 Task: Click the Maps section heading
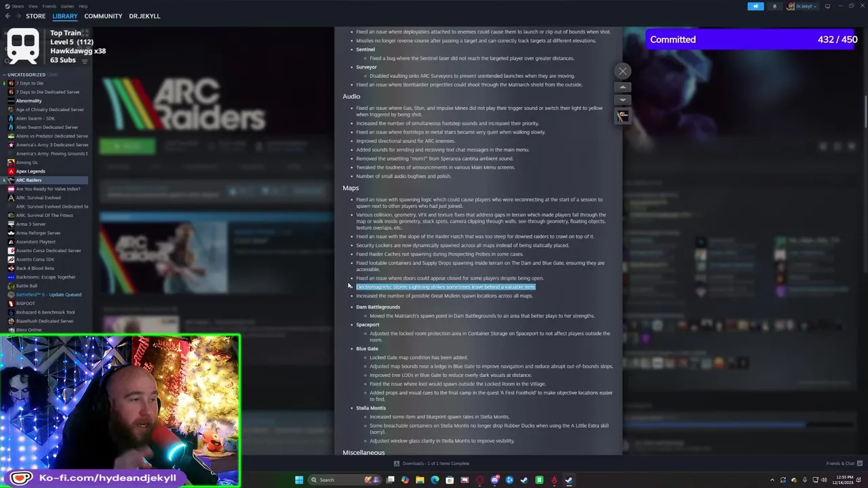(351, 188)
